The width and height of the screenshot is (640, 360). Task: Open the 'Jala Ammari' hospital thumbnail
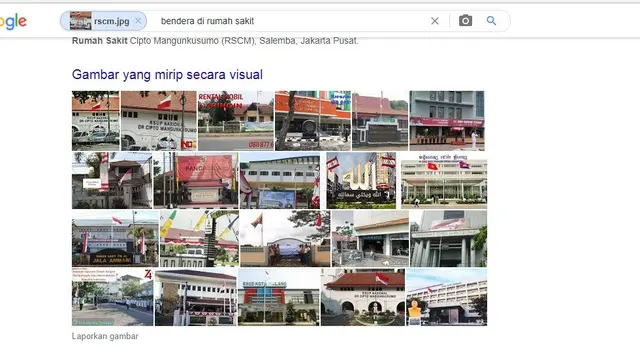(x=115, y=239)
